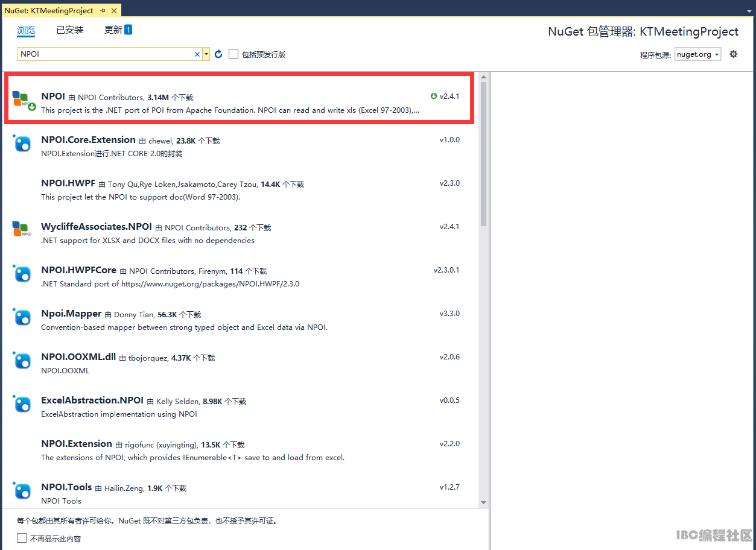
Task: Enable the 包括预发行版 checkbox
Action: (233, 54)
